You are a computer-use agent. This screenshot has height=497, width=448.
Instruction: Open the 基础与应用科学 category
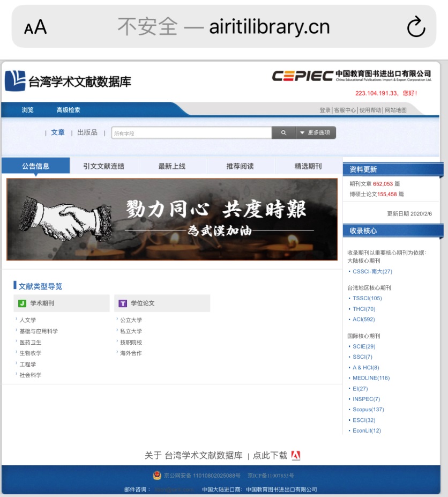click(x=39, y=331)
